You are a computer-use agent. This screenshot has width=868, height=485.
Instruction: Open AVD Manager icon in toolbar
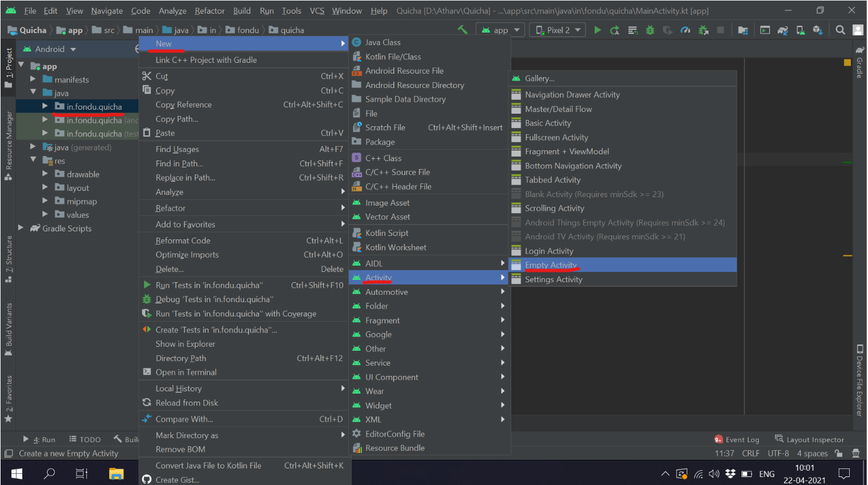[x=801, y=30]
